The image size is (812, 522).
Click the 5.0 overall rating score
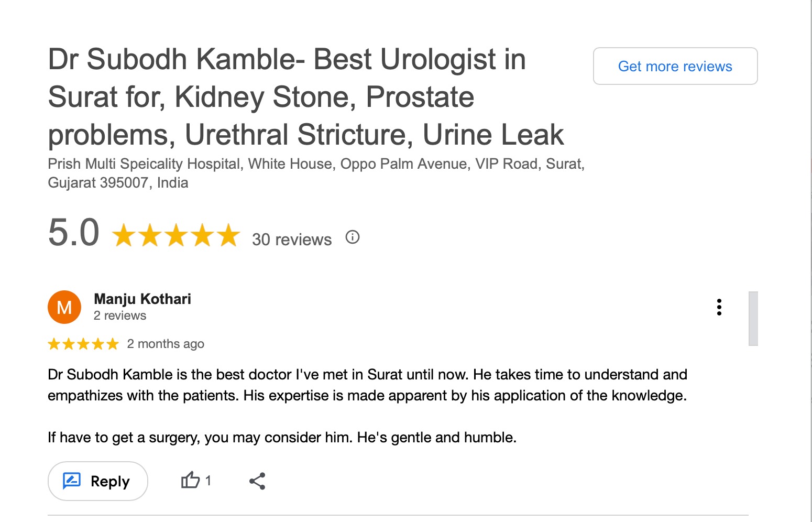(74, 233)
